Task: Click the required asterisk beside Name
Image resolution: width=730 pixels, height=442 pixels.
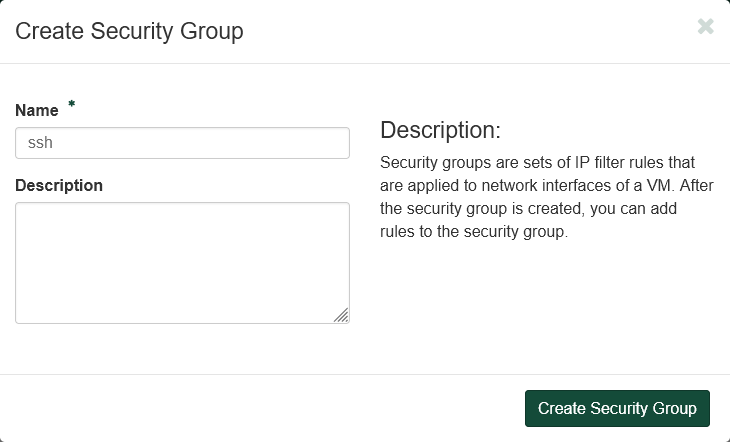Action: pos(72,105)
